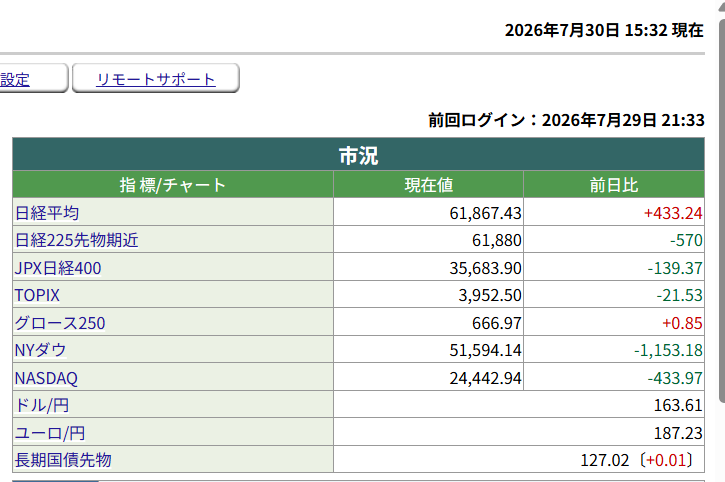Select the 51,594.14 value
725x482 pixels.
coord(485,350)
